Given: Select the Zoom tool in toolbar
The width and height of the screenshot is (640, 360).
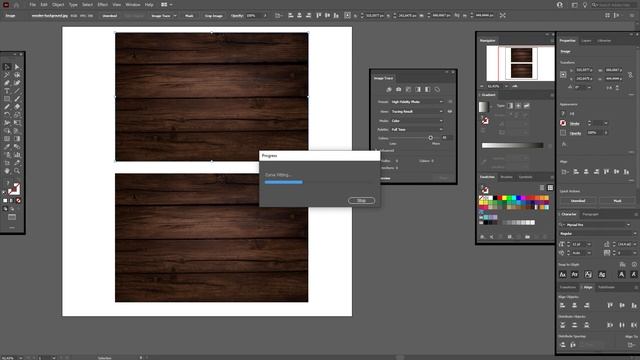Looking at the screenshot, I should [x=17, y=171].
